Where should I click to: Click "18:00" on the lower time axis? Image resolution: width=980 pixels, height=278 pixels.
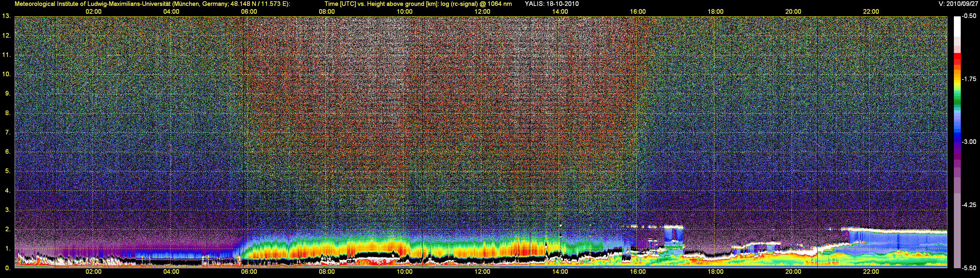coord(716,272)
